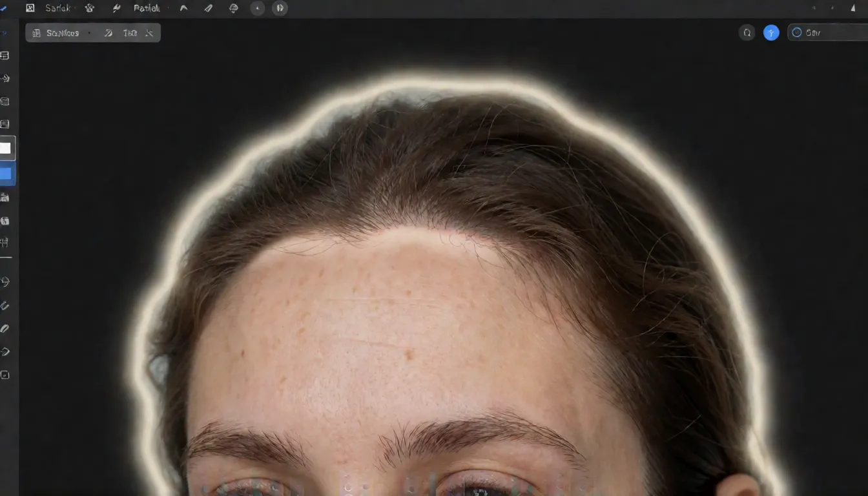Select the brush icon next to Patlak
The width and height of the screenshot is (868, 496).
tap(116, 8)
